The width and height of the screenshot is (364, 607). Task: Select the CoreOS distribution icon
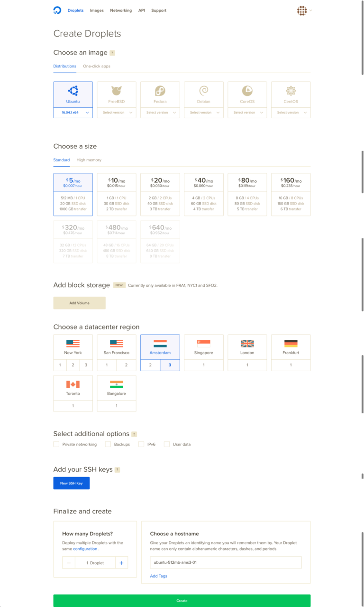click(247, 91)
